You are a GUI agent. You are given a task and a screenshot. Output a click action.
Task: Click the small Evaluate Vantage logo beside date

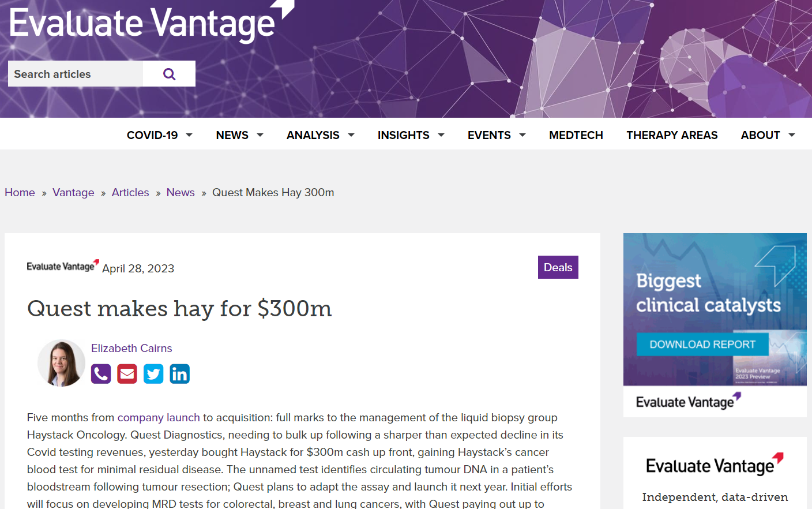point(63,266)
